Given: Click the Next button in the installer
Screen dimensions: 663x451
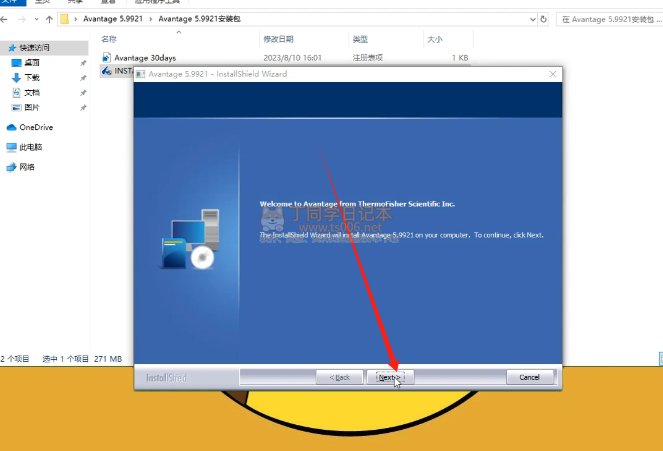Looking at the screenshot, I should pos(389,377).
